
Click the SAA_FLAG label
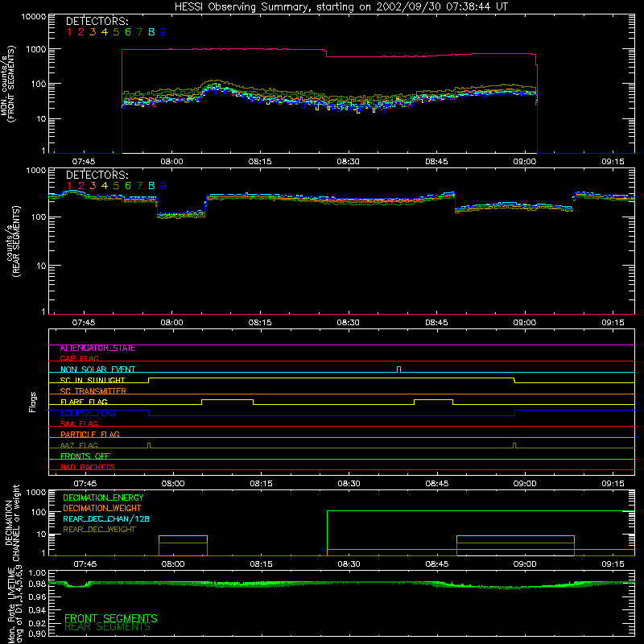pyautogui.click(x=79, y=423)
